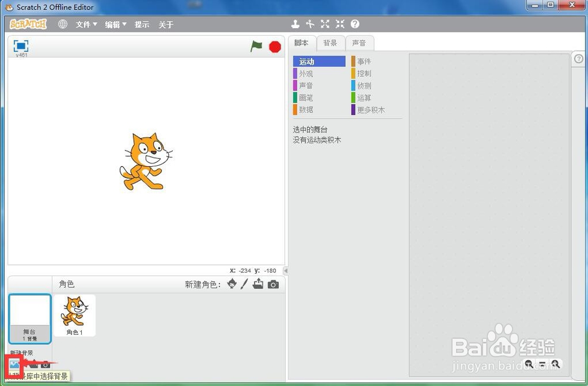
Task: Click the 没有运动类积木 text
Action: (317, 140)
